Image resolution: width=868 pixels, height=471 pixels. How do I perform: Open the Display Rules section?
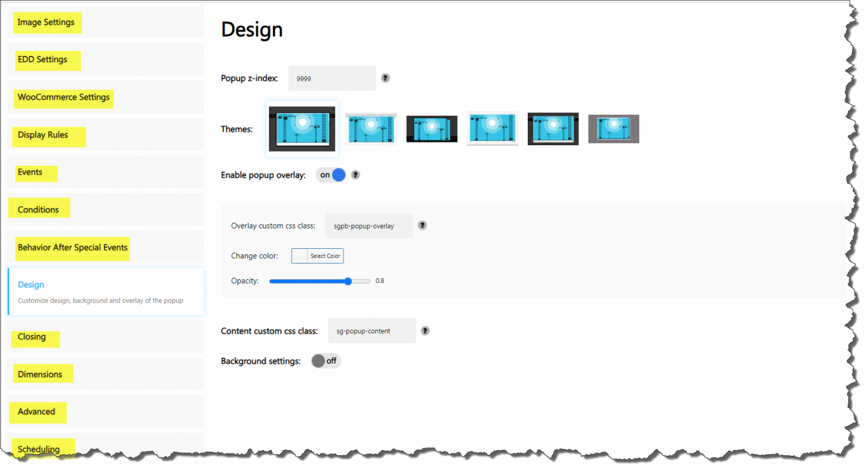[x=49, y=135]
